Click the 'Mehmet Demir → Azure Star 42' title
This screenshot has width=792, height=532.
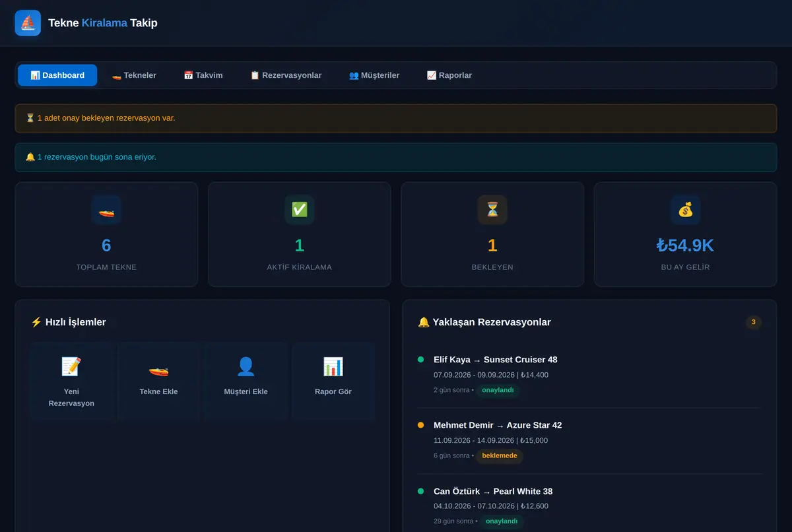498,425
